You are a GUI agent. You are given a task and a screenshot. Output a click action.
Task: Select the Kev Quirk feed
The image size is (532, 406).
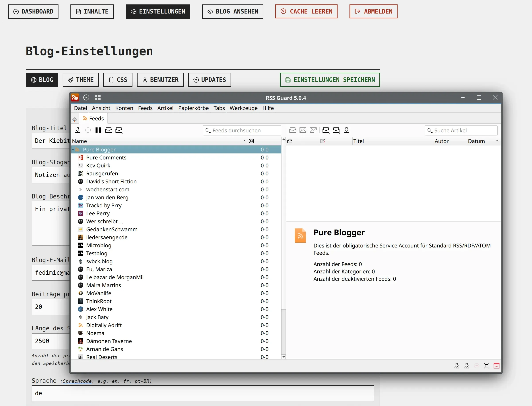click(x=98, y=166)
